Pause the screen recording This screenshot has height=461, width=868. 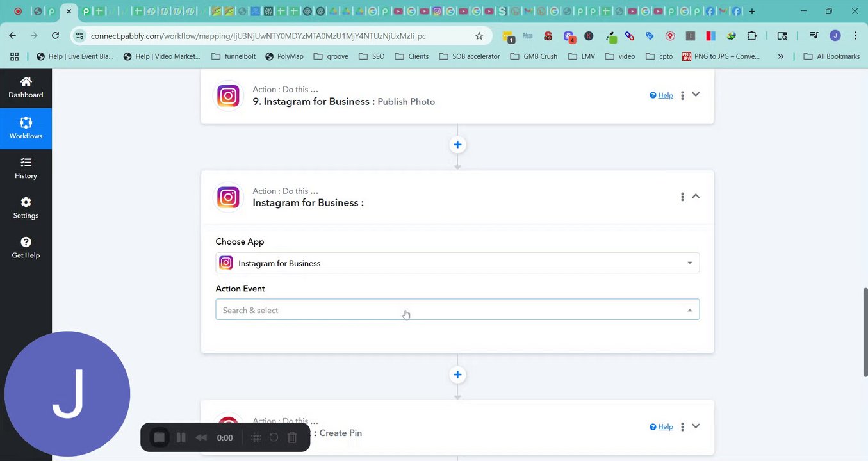click(x=181, y=437)
